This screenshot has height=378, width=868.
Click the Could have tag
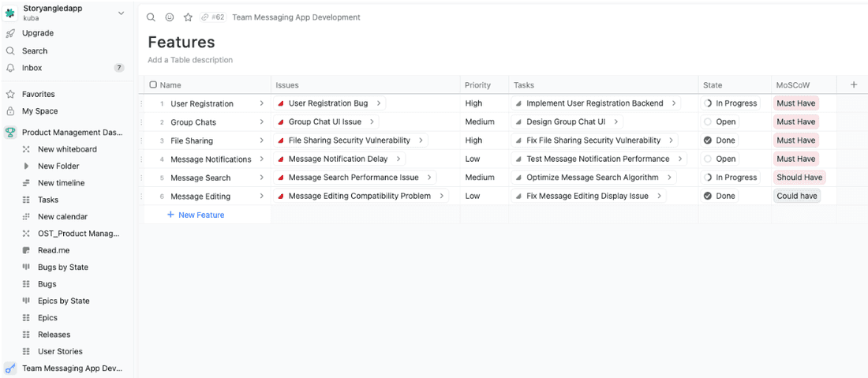(797, 196)
